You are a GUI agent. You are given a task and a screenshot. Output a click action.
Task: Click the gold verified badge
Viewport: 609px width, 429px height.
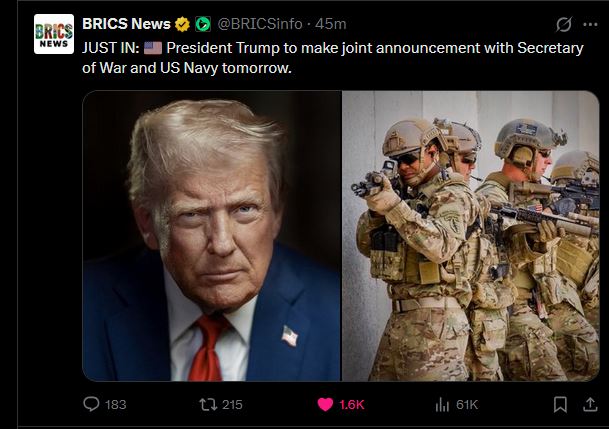coord(182,24)
